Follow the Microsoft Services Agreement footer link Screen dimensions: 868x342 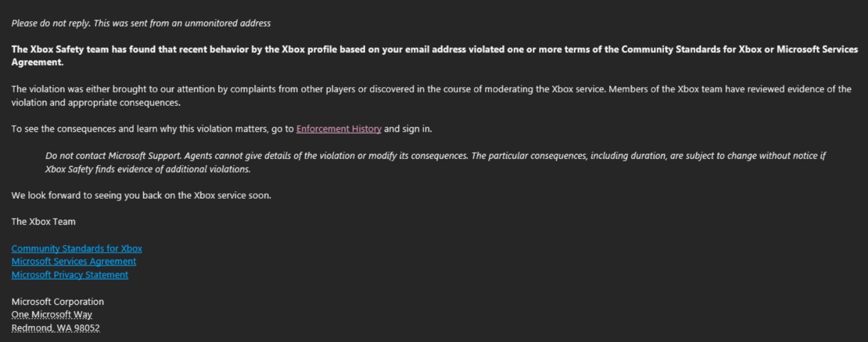pos(73,261)
